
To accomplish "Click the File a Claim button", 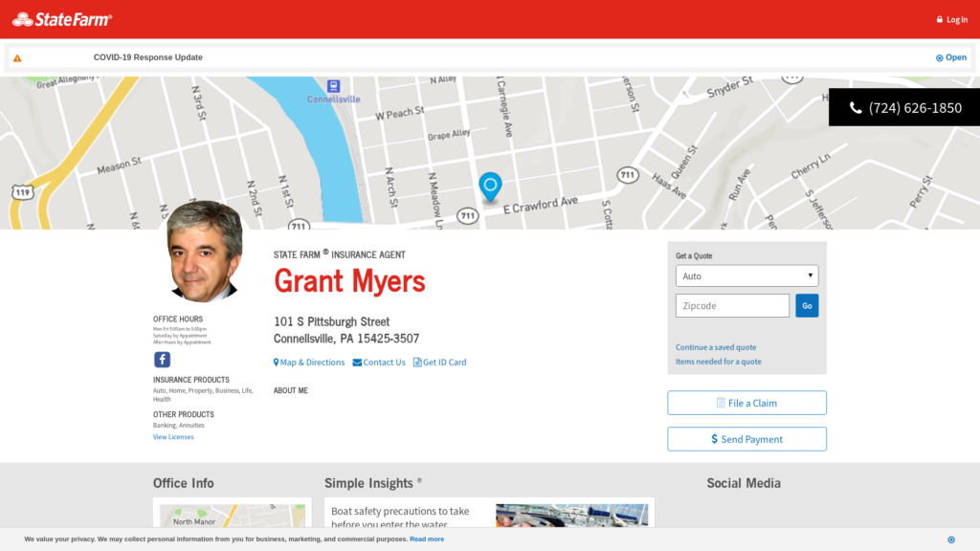I will [746, 403].
